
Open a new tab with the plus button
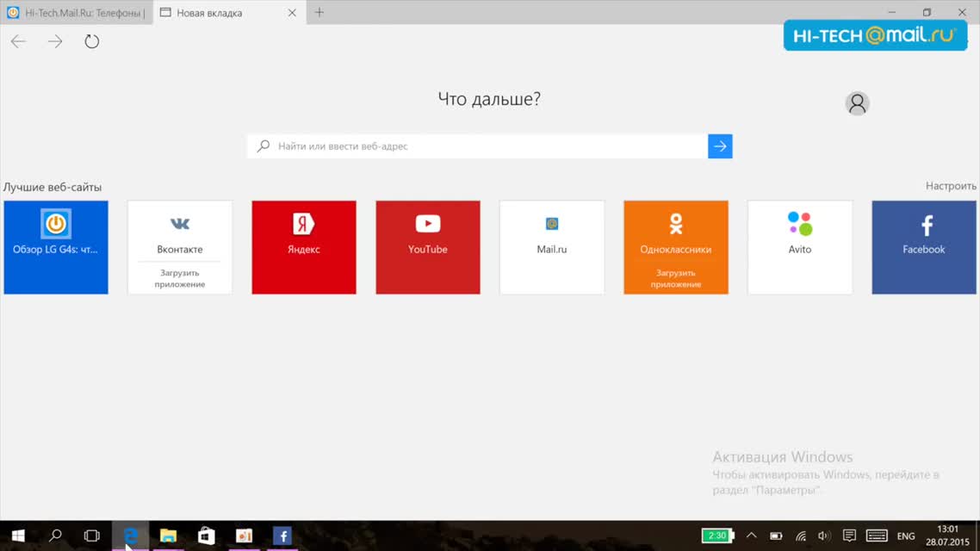pyautogui.click(x=319, y=13)
